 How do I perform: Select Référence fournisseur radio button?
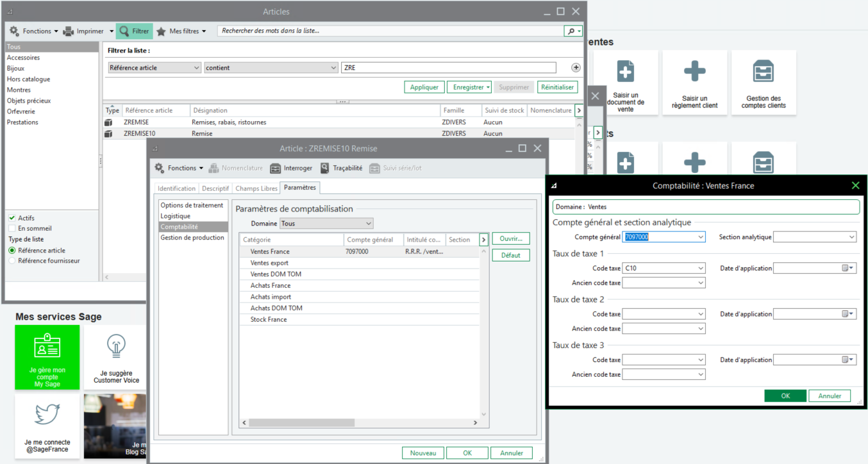coord(12,261)
